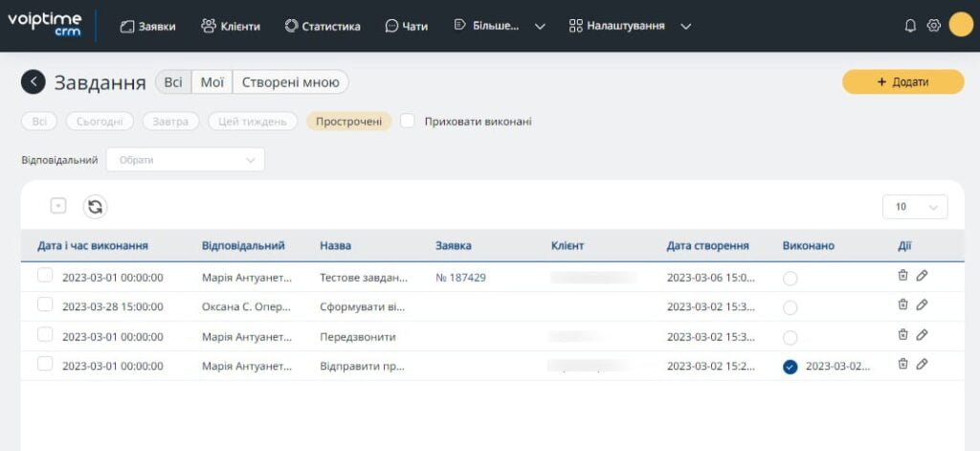
Task: Uncheck completed status of Відправити пр... task
Action: (x=790, y=367)
